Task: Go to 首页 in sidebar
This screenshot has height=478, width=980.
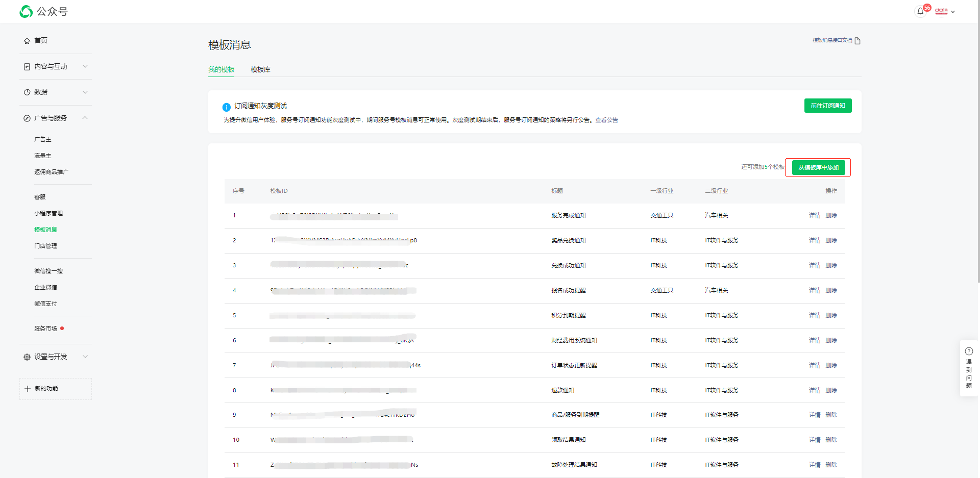Action: (41, 40)
